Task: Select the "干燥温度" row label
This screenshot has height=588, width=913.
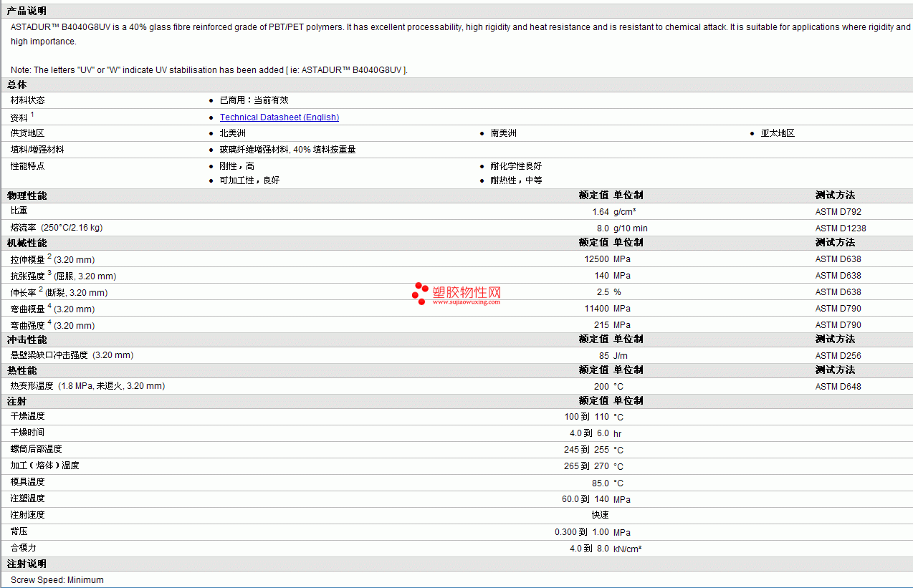Action: pyautogui.click(x=27, y=416)
